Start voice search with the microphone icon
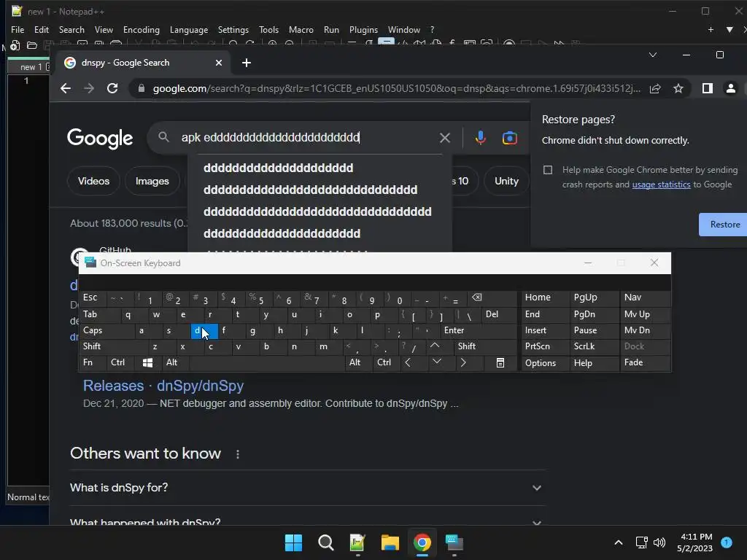 pyautogui.click(x=480, y=138)
